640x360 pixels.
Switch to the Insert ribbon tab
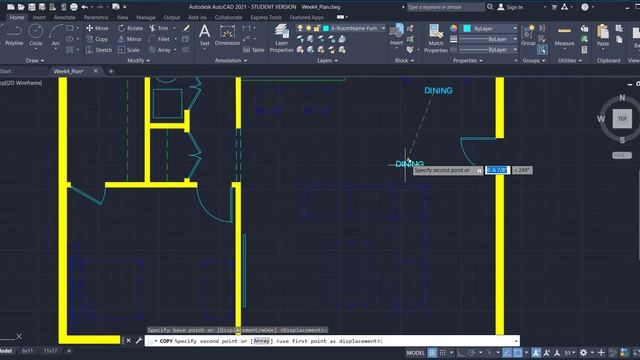pos(39,18)
